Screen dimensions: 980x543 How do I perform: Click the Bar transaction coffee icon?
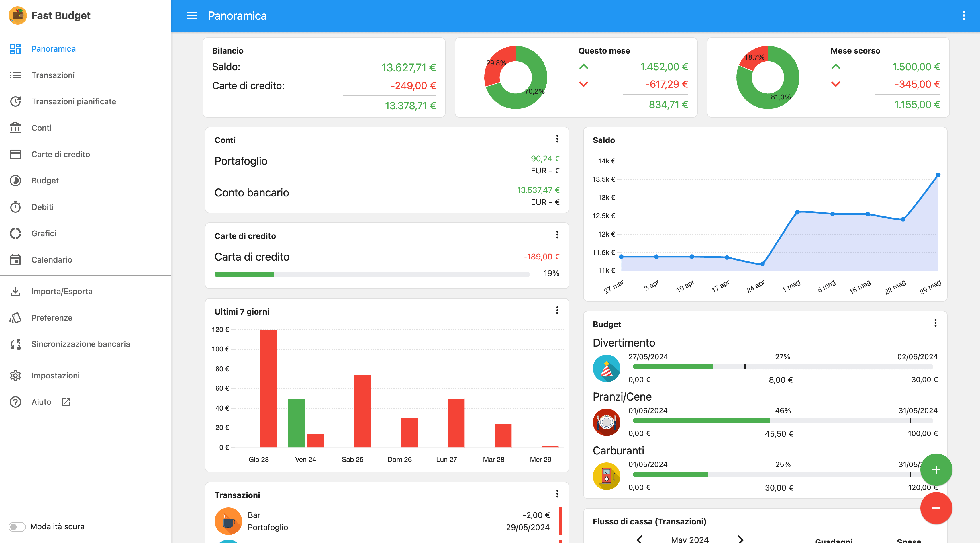(x=228, y=521)
